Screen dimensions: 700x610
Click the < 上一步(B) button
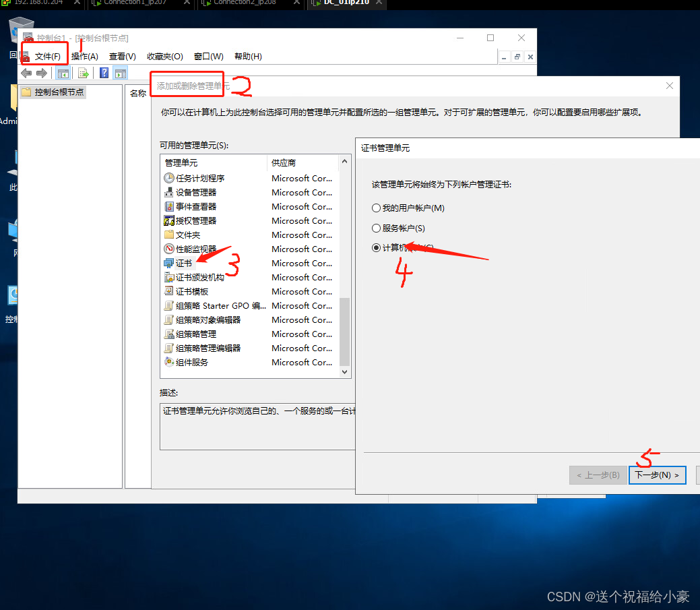coord(598,475)
